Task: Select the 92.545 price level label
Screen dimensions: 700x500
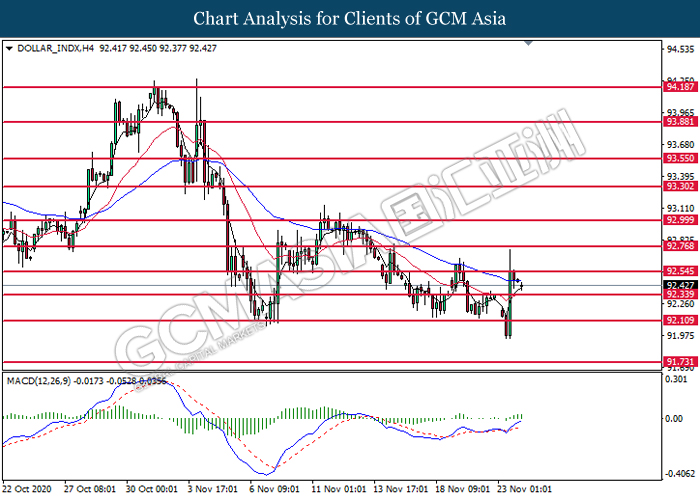Action: 680,271
